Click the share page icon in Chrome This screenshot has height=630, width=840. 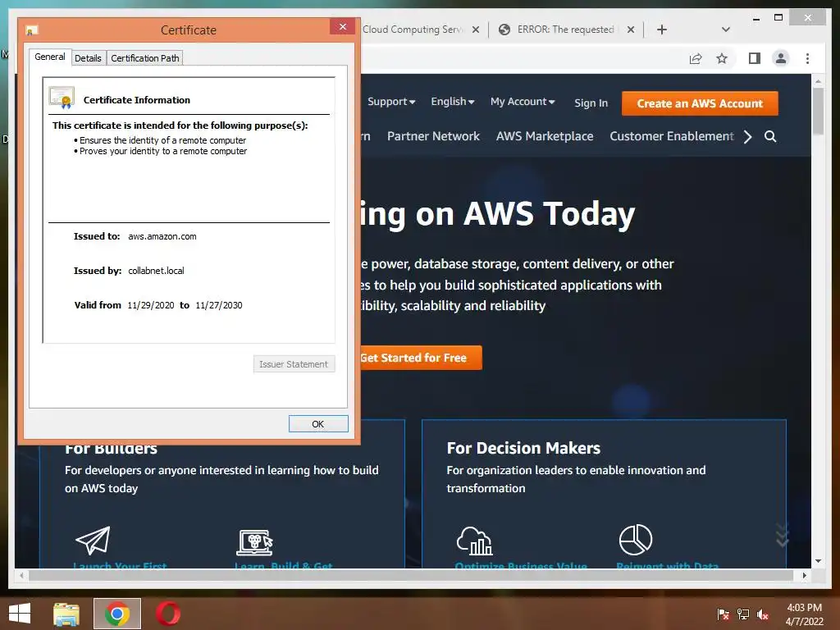pyautogui.click(x=696, y=58)
